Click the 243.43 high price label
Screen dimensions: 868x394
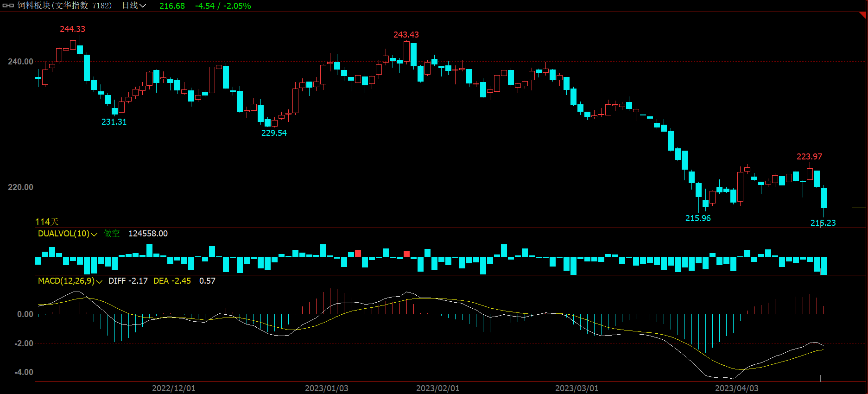coord(406,35)
